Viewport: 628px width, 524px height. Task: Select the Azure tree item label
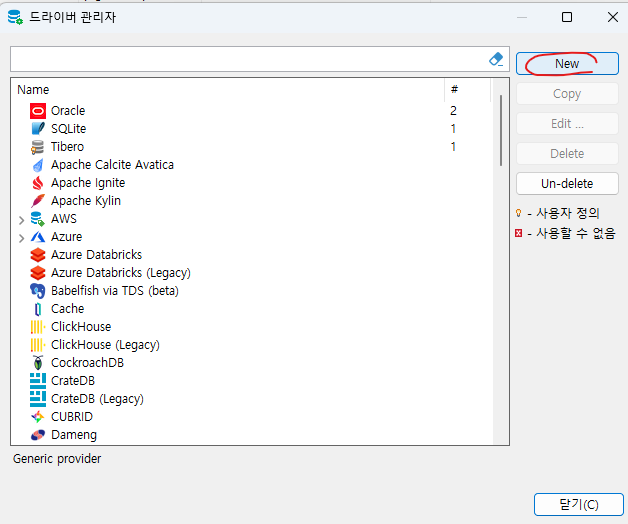(66, 237)
